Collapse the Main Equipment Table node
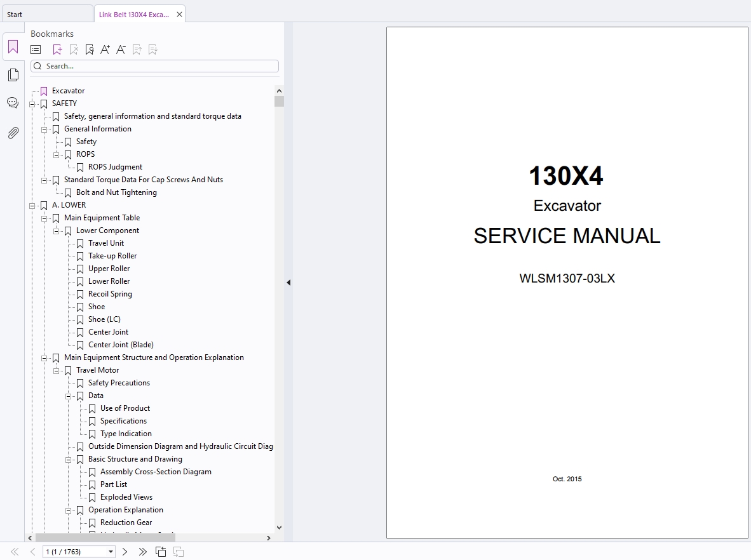751x560 pixels. [x=44, y=218]
